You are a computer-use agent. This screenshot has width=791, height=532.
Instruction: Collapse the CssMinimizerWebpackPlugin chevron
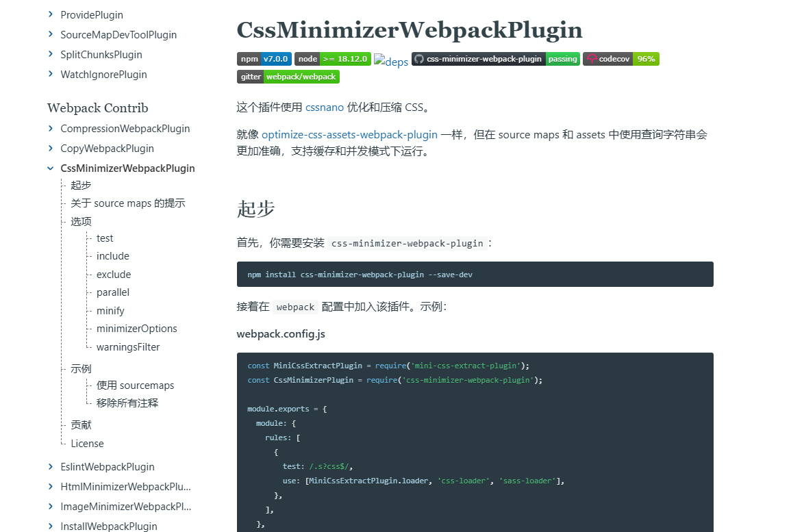[x=51, y=168]
